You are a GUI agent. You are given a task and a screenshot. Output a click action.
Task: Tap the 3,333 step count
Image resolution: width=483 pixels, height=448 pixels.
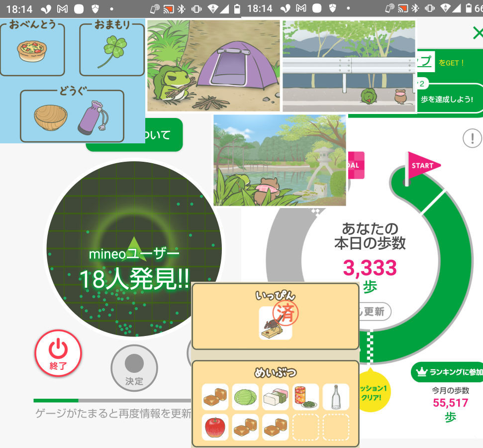click(370, 268)
